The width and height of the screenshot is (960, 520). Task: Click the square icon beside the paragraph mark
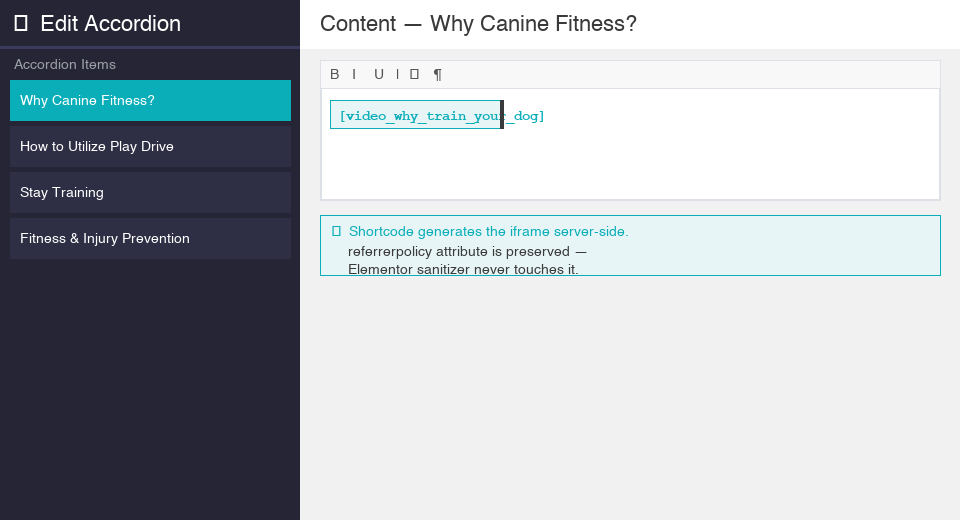[x=414, y=74]
